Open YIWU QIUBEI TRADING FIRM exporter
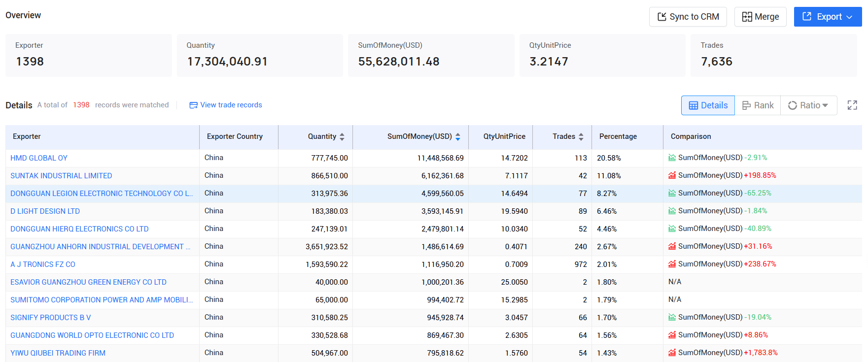 (58, 353)
